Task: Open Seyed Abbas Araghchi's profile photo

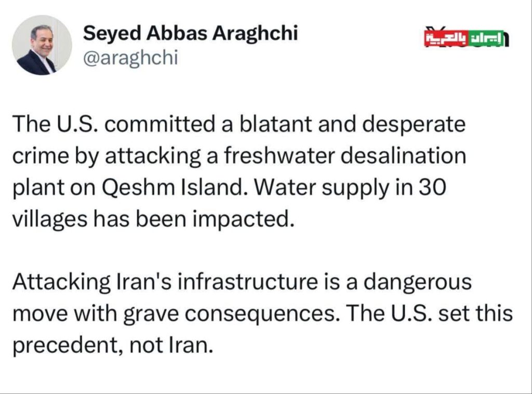Action: [42, 45]
